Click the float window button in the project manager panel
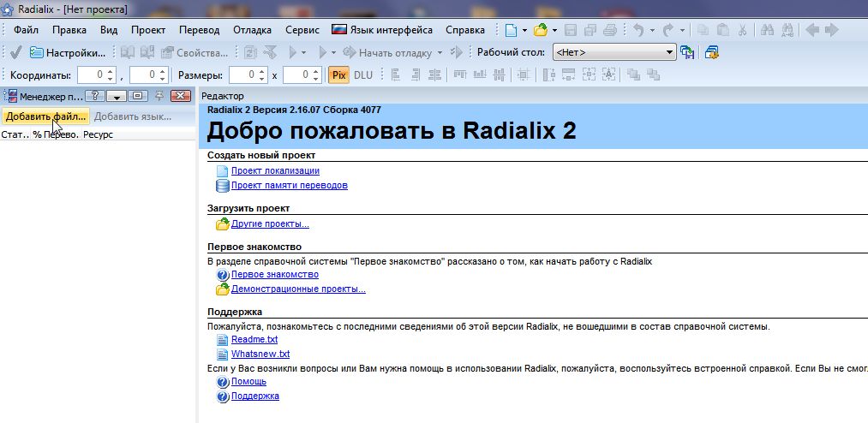This screenshot has width=868, height=423. pos(138,96)
